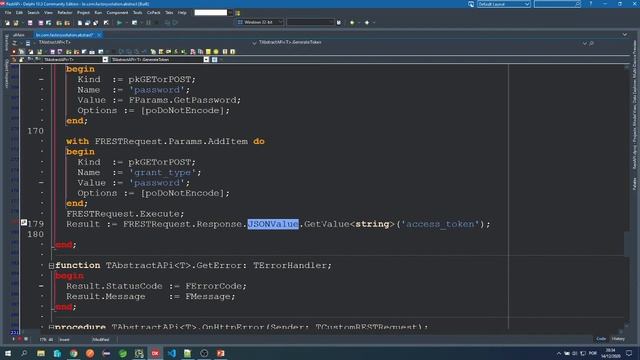Click FRESTRequest.Execute code line
This screenshot has width=640, height=360.
click(x=125, y=214)
